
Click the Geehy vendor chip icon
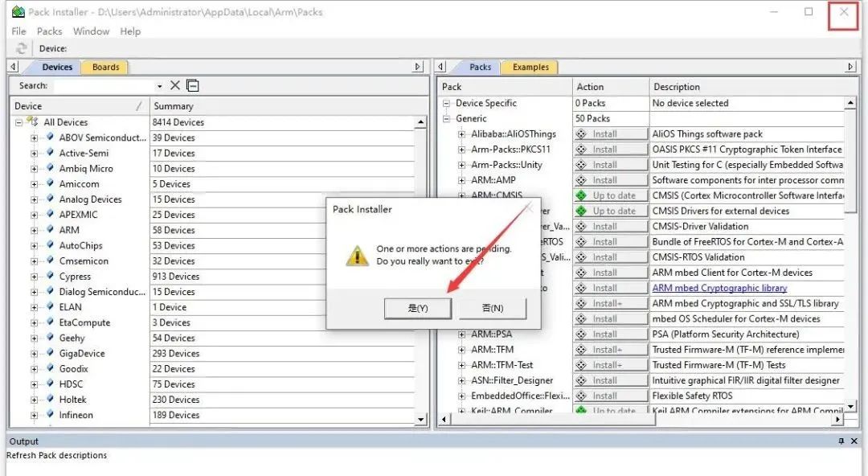pyautogui.click(x=51, y=338)
